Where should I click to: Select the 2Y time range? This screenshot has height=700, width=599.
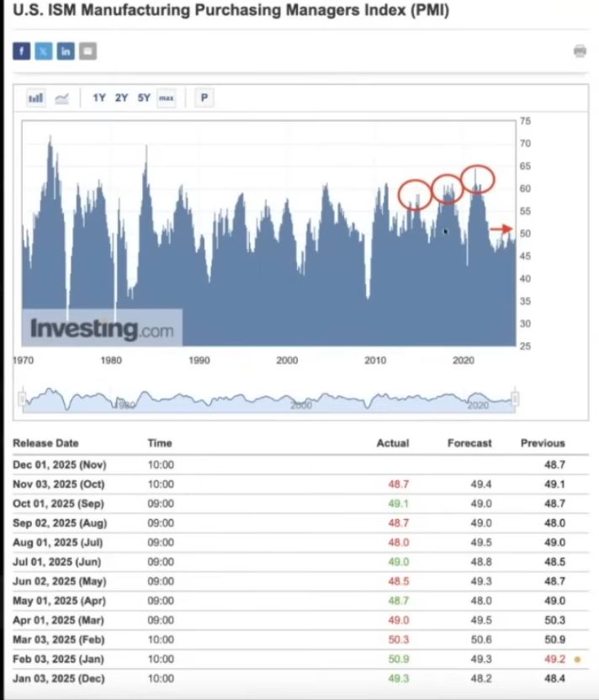pyautogui.click(x=121, y=98)
